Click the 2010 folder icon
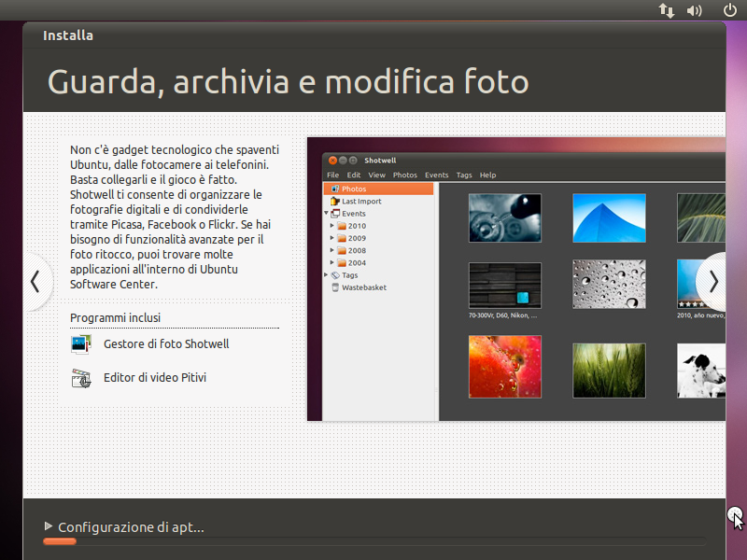 point(342,226)
